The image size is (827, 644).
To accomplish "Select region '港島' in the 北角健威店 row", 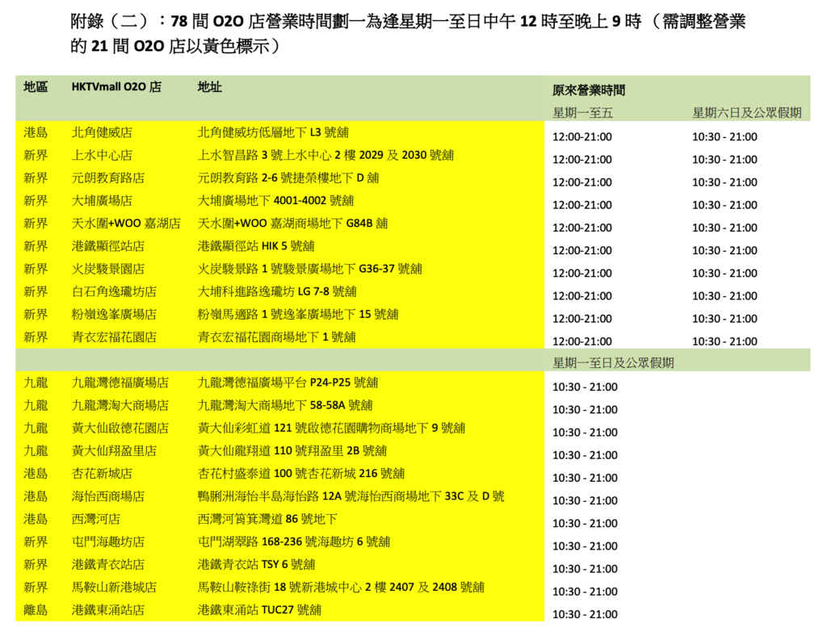I will pyautogui.click(x=36, y=132).
